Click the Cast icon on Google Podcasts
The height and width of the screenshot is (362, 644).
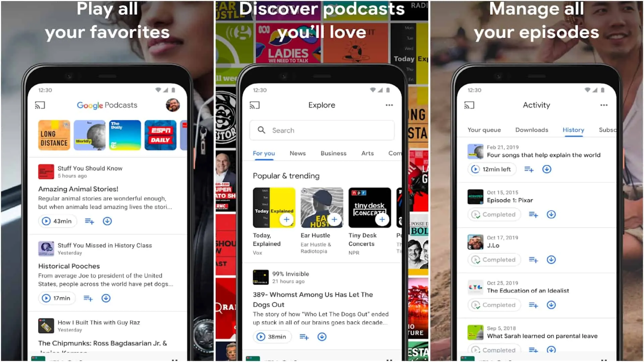[40, 105]
